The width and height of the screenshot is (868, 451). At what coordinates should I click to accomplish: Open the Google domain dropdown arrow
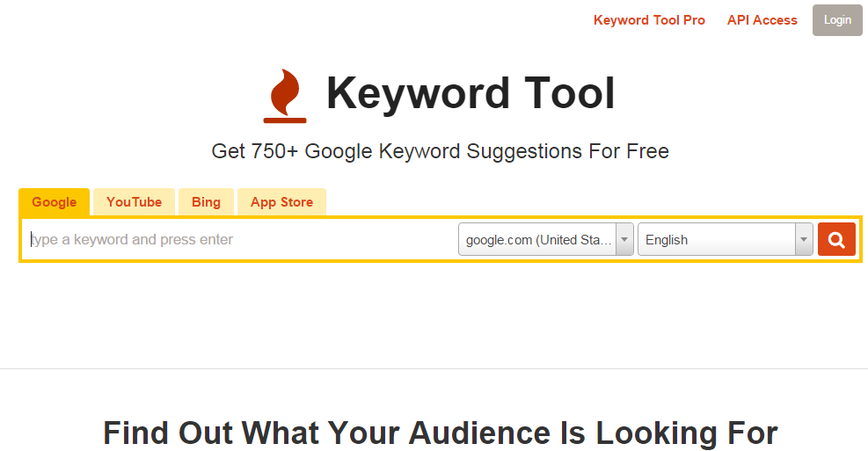click(624, 239)
